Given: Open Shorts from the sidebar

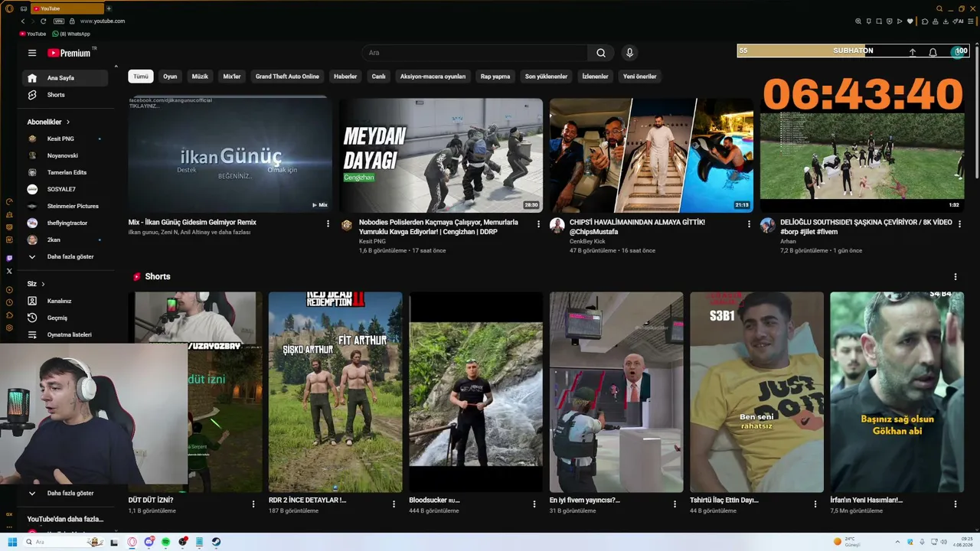Looking at the screenshot, I should point(65,95).
